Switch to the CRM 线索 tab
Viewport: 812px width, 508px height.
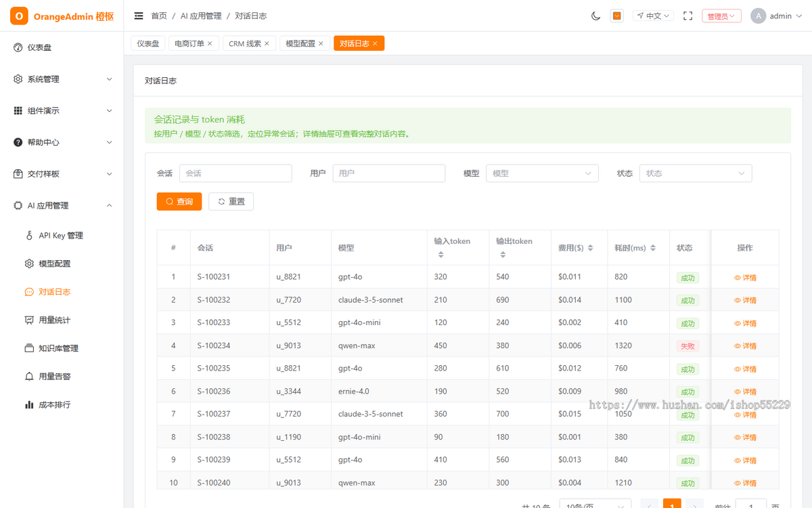point(245,43)
